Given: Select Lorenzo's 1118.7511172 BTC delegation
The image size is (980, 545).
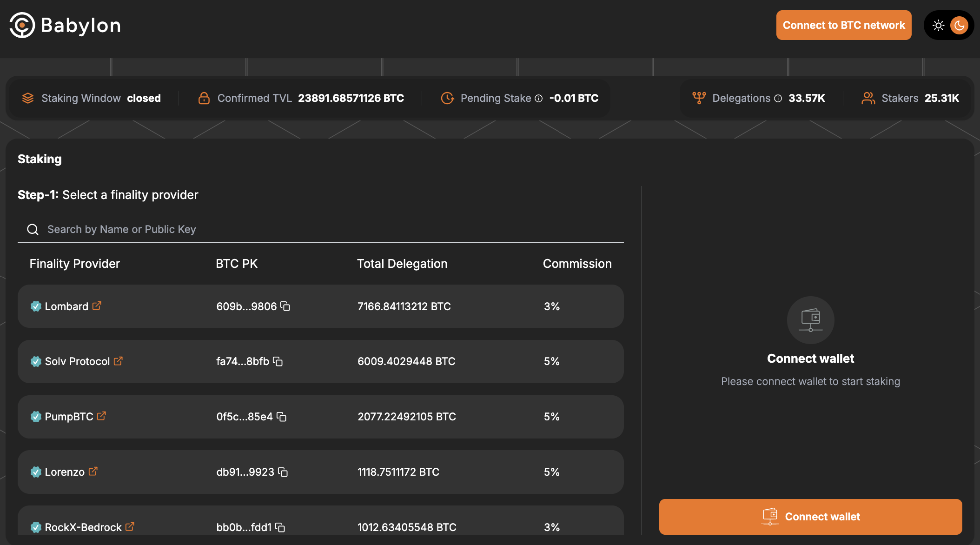Looking at the screenshot, I should click(398, 472).
